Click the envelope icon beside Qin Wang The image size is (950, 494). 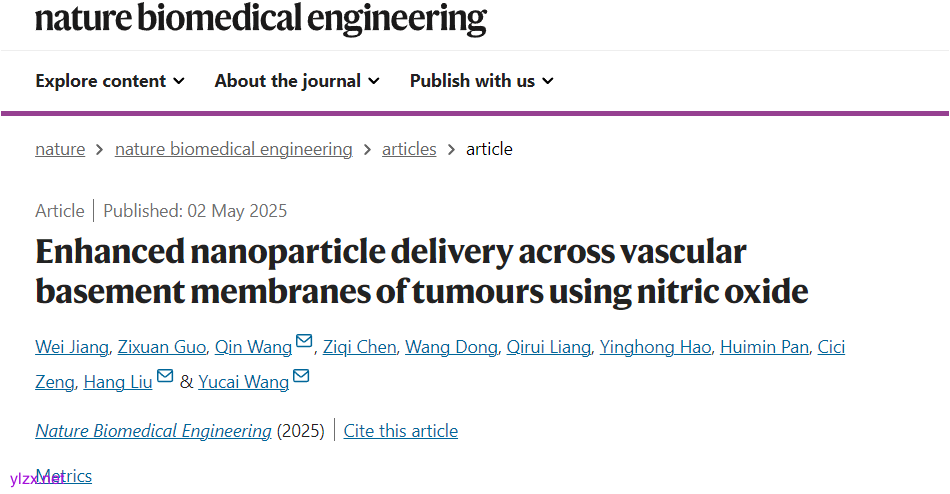pos(304,343)
